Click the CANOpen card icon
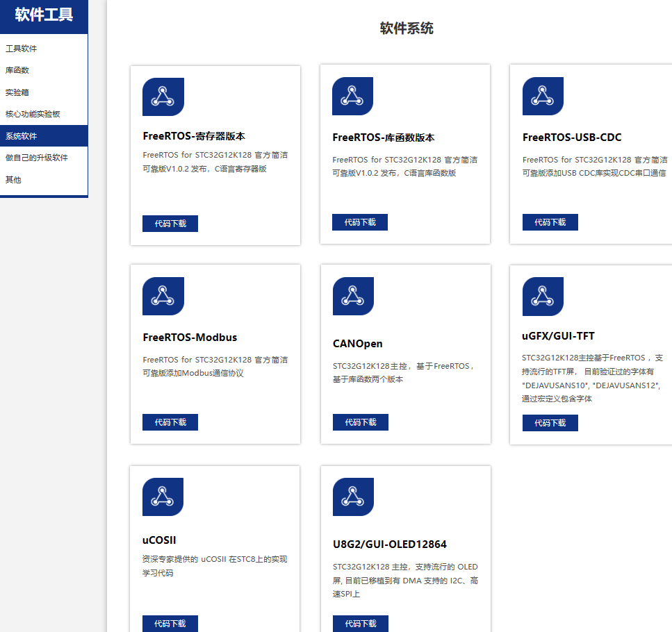The image size is (672, 632). point(353,296)
